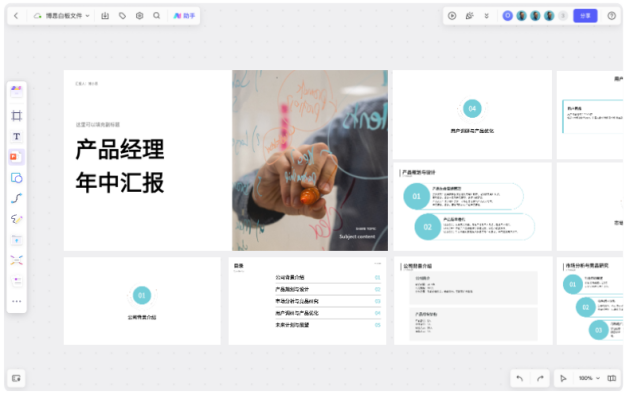Click the tag icon in top toolbar

[x=123, y=16]
